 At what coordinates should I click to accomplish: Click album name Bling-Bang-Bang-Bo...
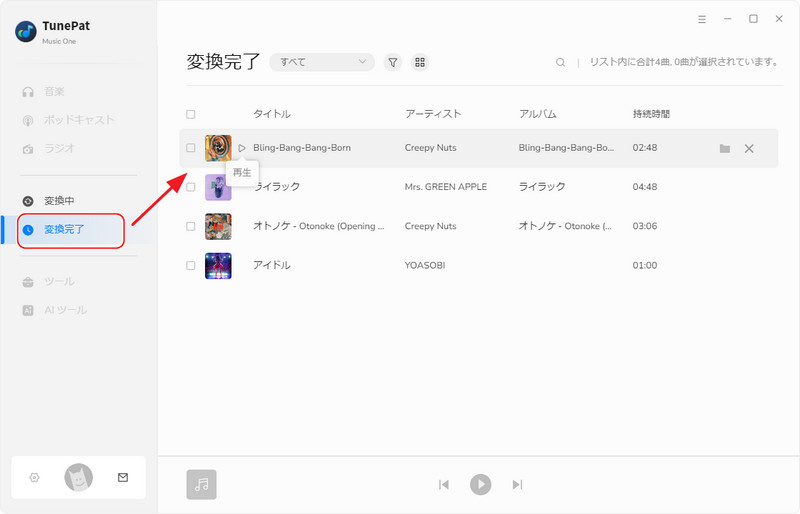(566, 148)
